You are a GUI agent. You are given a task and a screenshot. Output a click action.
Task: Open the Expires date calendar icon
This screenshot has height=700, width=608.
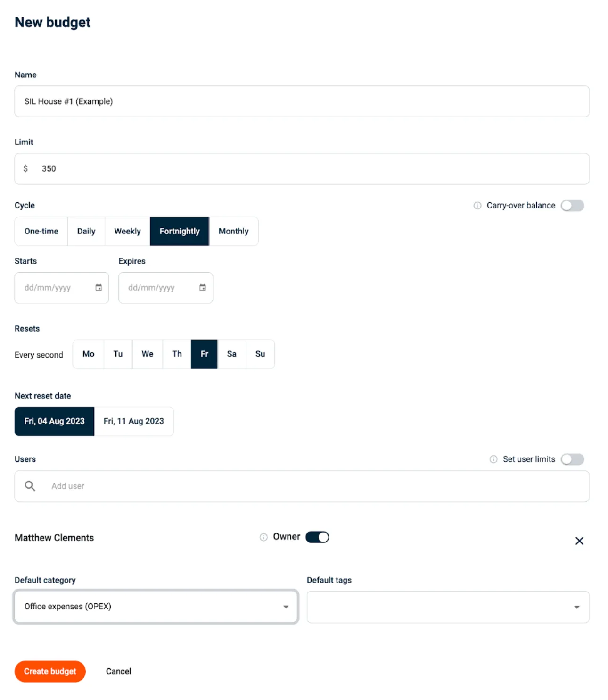[203, 288]
